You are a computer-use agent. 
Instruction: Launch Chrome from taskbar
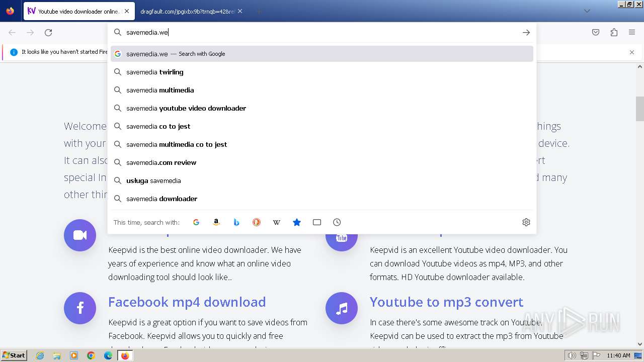91,355
